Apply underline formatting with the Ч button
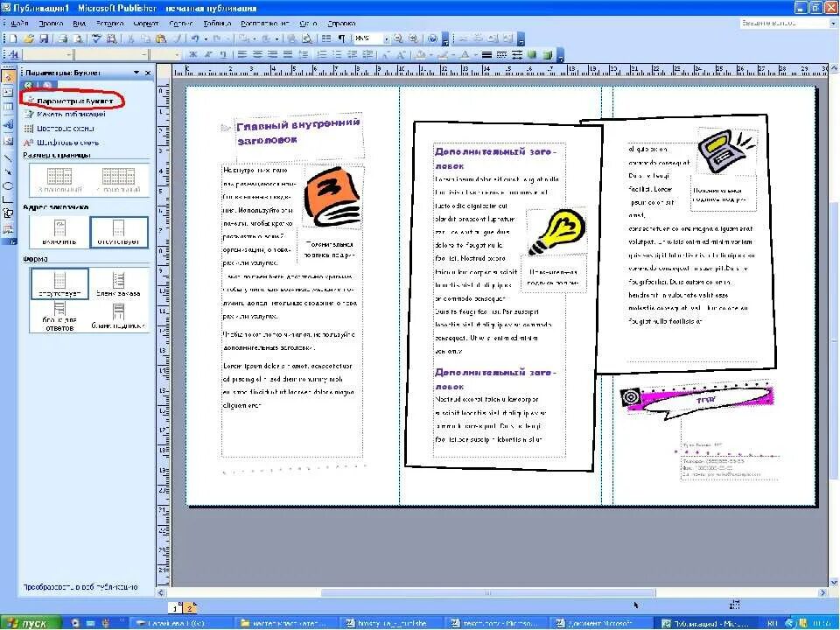The image size is (840, 630). [x=223, y=54]
